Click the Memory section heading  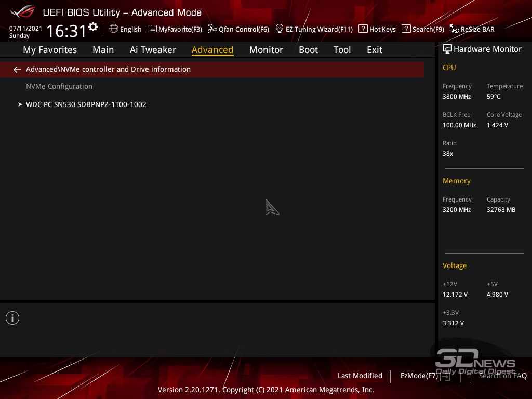456,181
